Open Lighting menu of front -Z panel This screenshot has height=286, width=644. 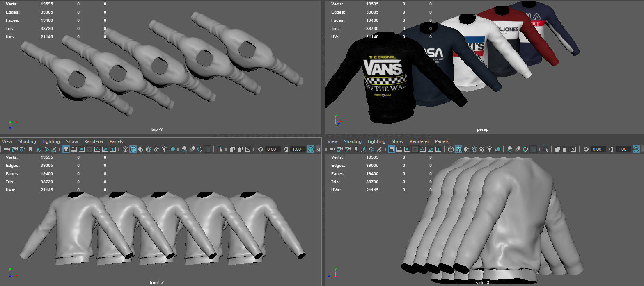tap(51, 141)
